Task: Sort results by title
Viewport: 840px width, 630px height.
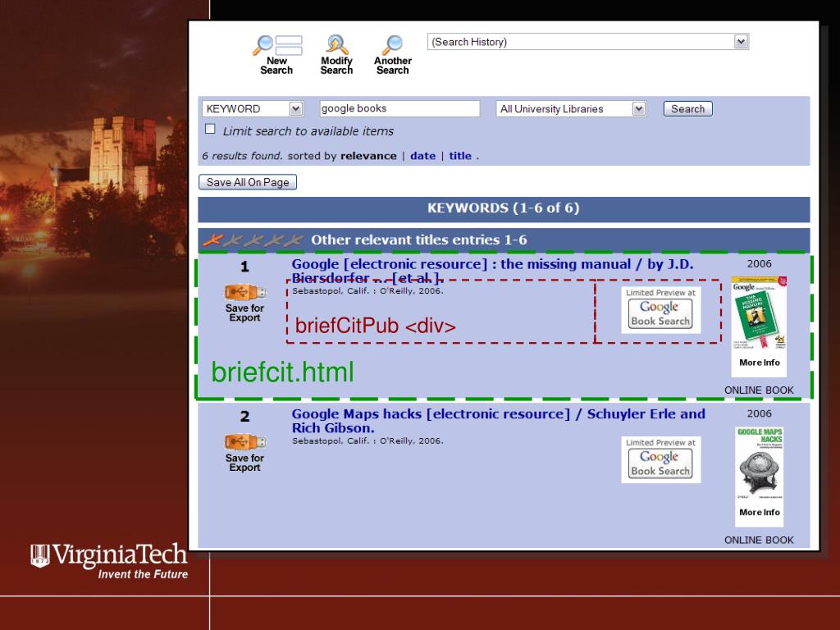Action: [460, 156]
